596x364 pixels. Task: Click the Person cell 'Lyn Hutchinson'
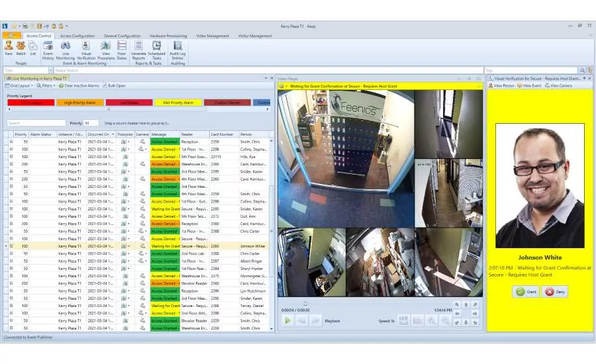pos(253,291)
